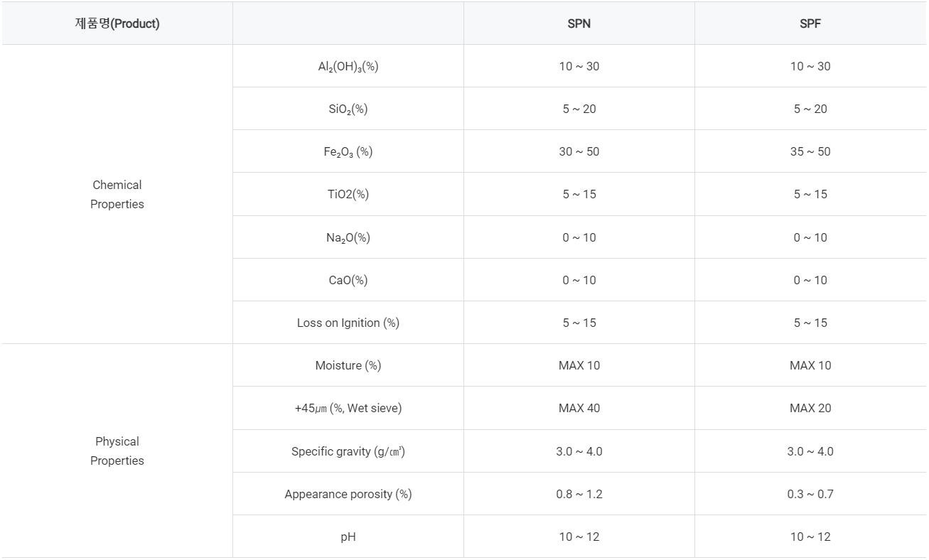Click the Al2(OH)3(%) property cell
Viewport: 929px width, 560px height.
pyautogui.click(x=348, y=66)
